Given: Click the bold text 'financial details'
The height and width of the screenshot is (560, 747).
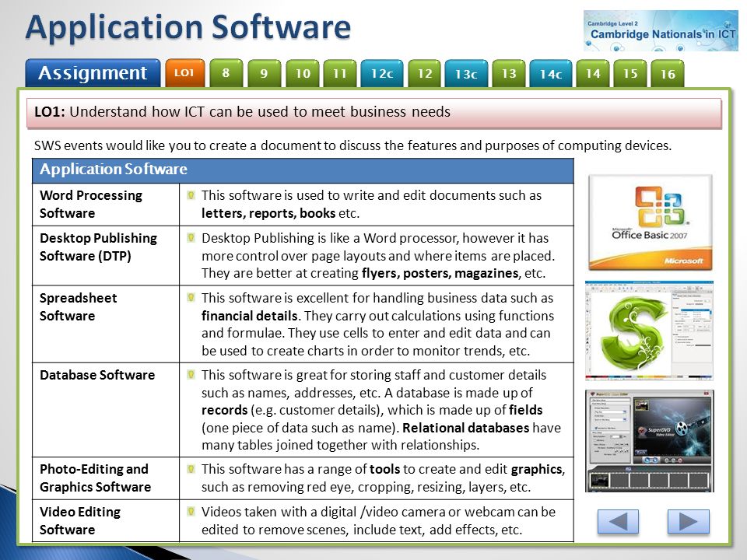Looking at the screenshot, I should [250, 316].
